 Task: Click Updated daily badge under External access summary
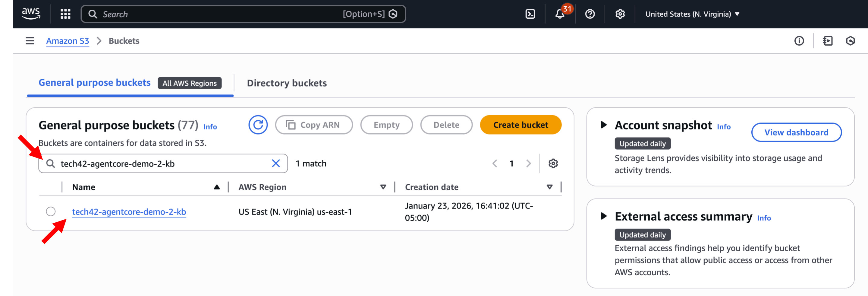pyautogui.click(x=643, y=234)
